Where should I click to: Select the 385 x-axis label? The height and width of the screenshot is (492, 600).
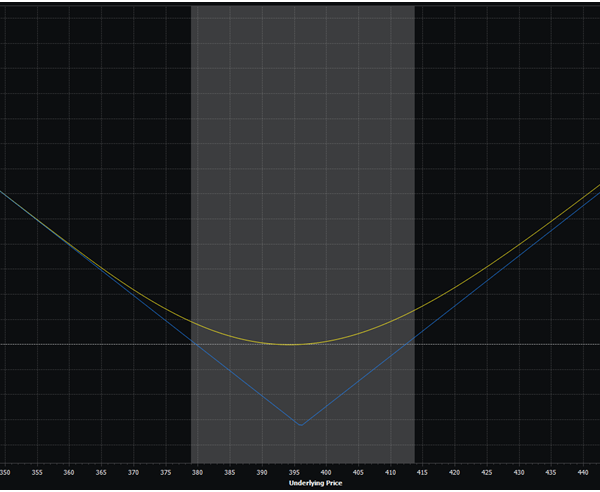tap(230, 471)
